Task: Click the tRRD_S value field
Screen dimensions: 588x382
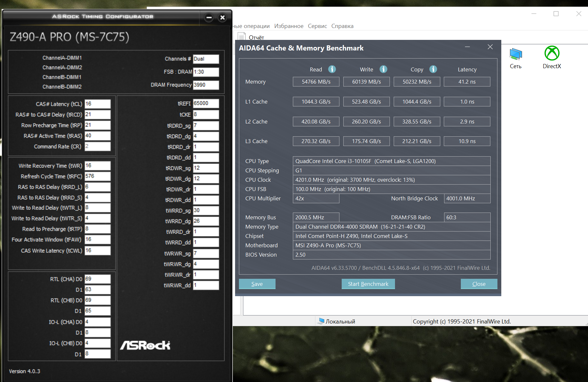Action: pos(98,197)
